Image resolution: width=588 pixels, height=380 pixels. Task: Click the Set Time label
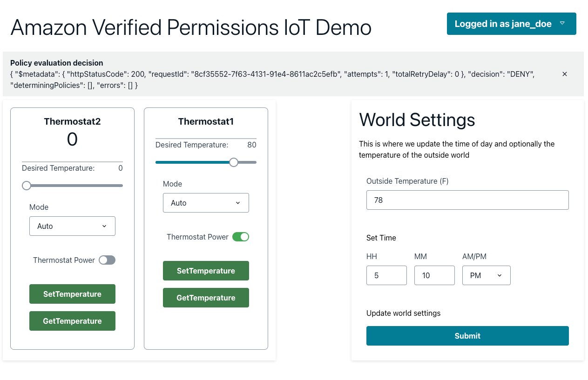[381, 238]
